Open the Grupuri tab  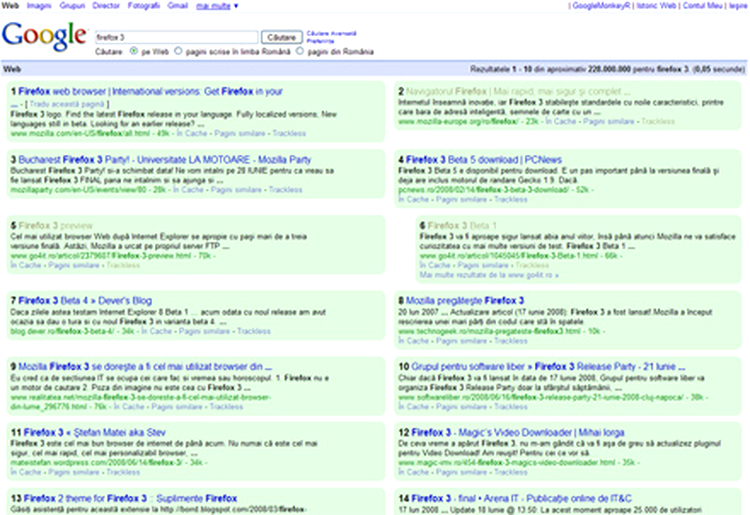pos(72,6)
